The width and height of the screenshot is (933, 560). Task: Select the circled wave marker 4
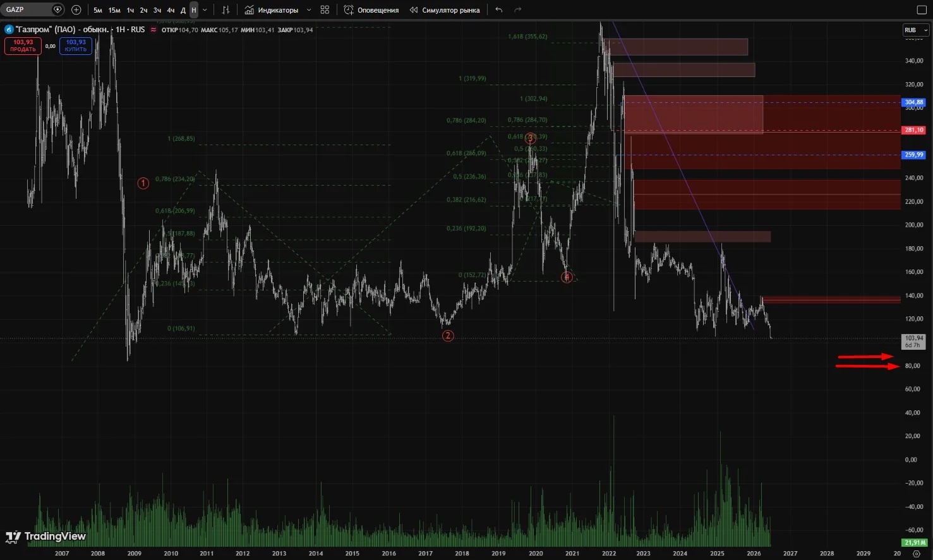[567, 277]
